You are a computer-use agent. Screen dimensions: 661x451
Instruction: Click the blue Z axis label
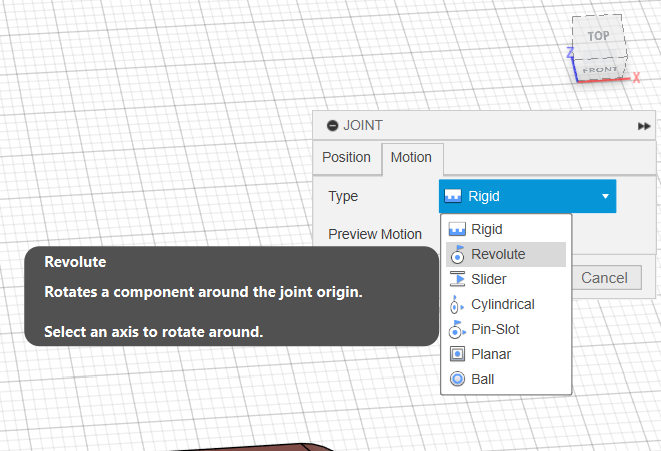570,53
